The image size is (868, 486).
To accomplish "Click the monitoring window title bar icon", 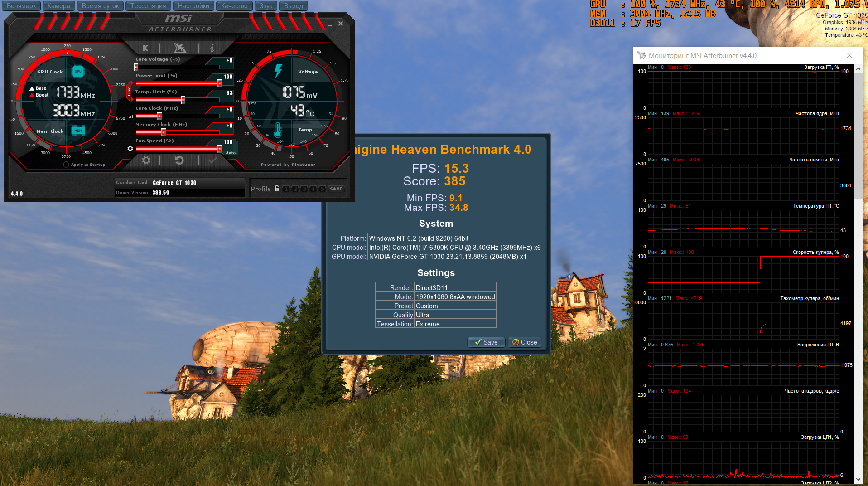I will coord(641,55).
